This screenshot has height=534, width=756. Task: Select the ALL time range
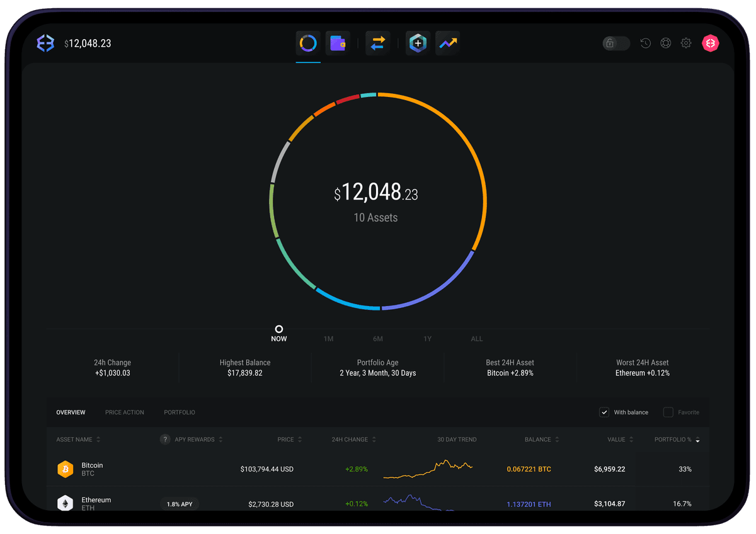(x=477, y=339)
